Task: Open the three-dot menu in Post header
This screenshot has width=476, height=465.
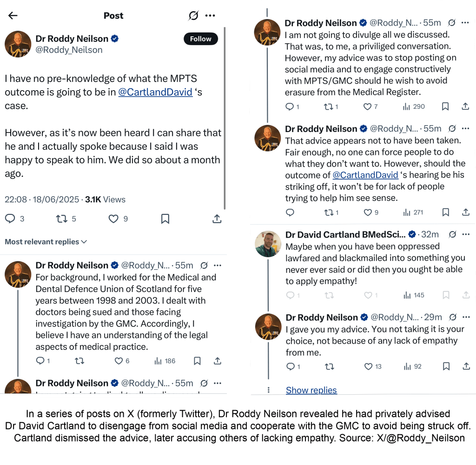Action: (x=210, y=16)
